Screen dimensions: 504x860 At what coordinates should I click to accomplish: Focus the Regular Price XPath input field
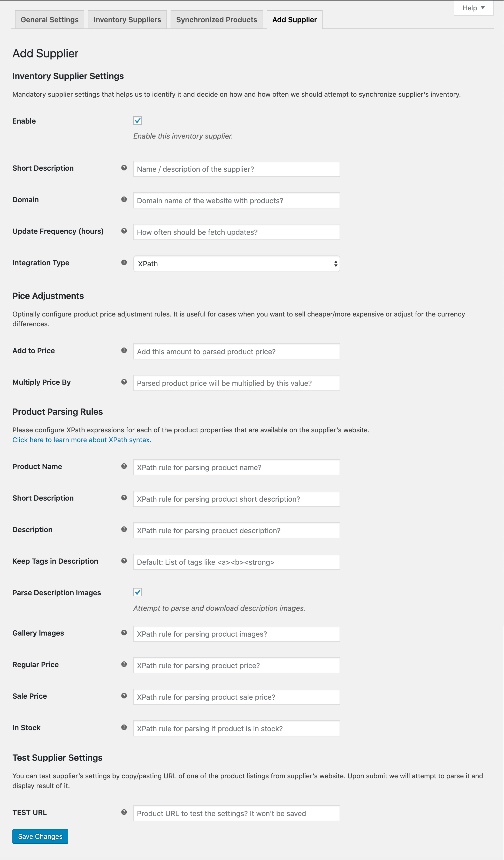pyautogui.click(x=236, y=666)
